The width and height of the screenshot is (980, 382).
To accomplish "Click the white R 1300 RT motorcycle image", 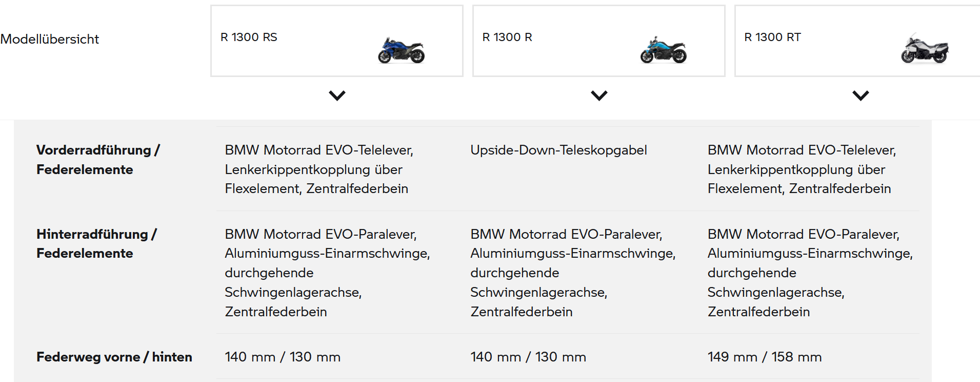I will 925,49.
